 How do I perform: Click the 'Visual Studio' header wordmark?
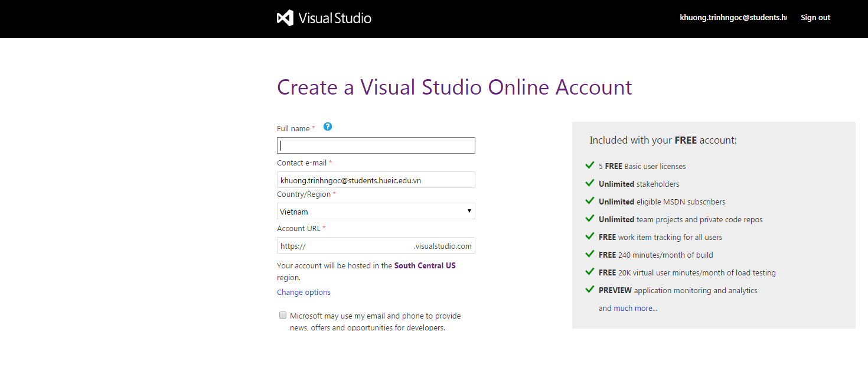click(x=335, y=18)
